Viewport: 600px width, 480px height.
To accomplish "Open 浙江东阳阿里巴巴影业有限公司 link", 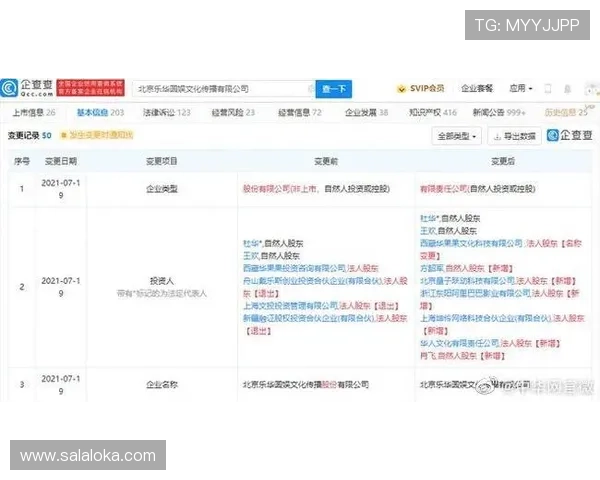I will (x=476, y=293).
